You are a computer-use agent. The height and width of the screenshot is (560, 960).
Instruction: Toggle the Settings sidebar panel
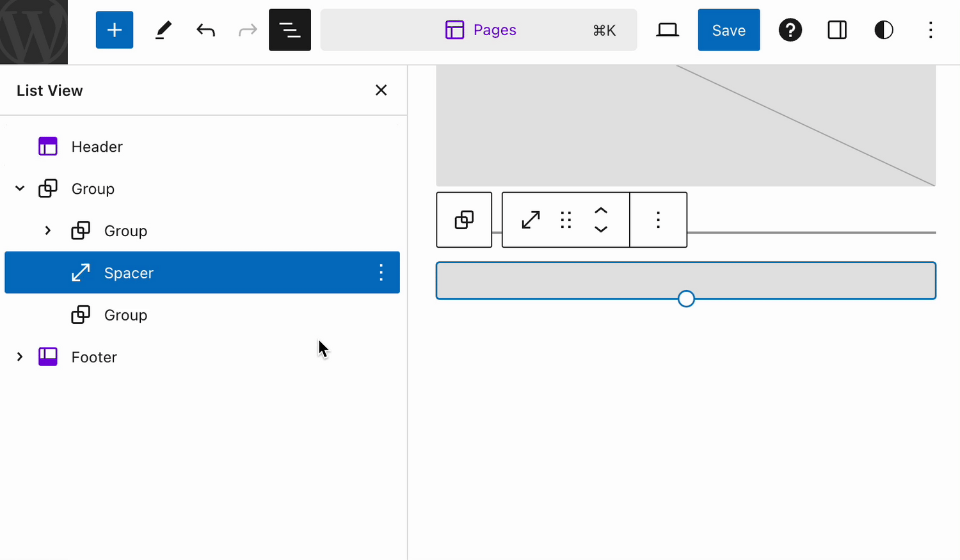click(x=836, y=30)
